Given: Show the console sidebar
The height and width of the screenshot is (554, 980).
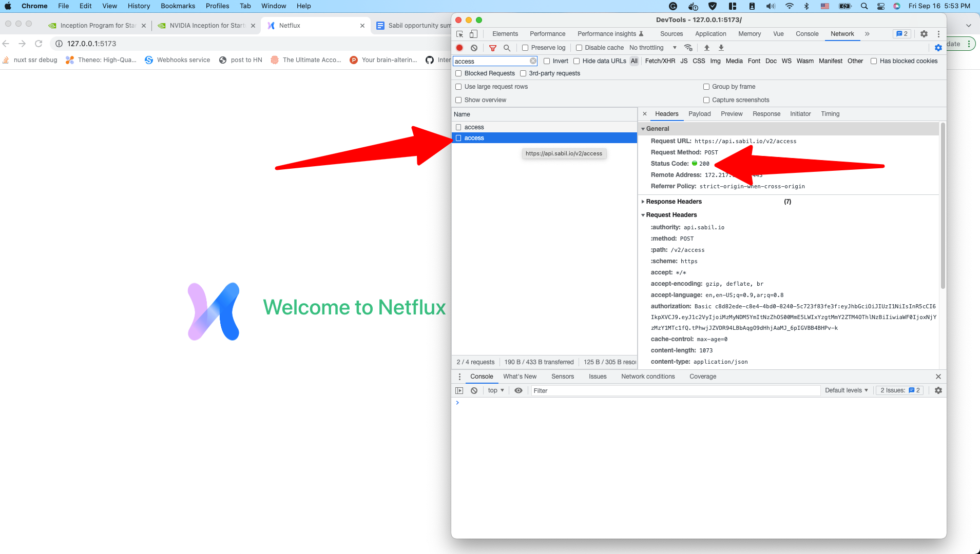Looking at the screenshot, I should click(459, 390).
